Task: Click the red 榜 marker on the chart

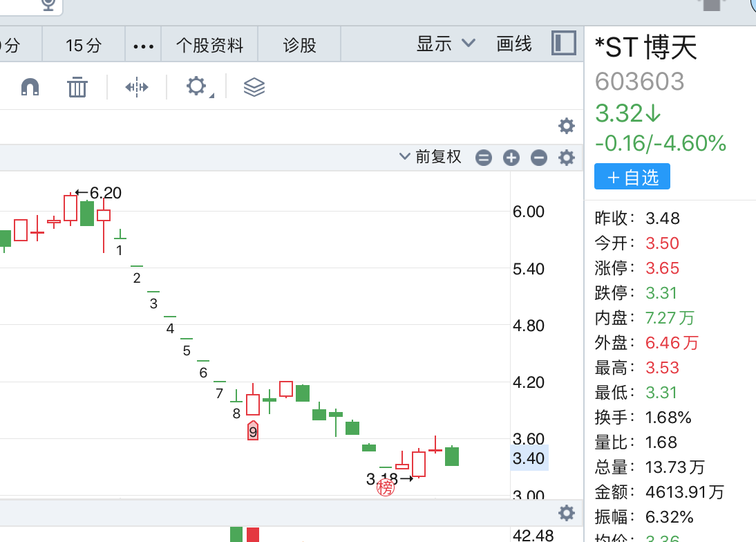Action: click(386, 488)
